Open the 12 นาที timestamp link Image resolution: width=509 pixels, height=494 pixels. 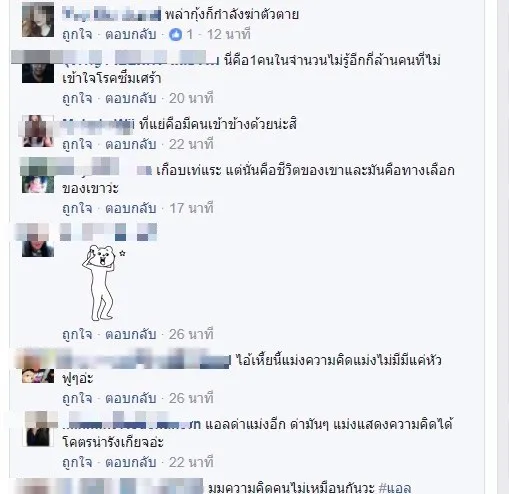(228, 34)
